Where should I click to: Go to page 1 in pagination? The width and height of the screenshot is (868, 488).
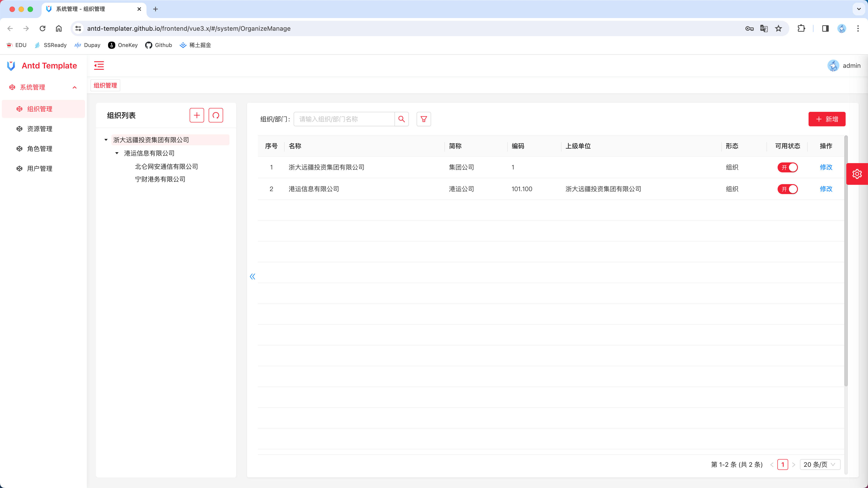pos(783,465)
